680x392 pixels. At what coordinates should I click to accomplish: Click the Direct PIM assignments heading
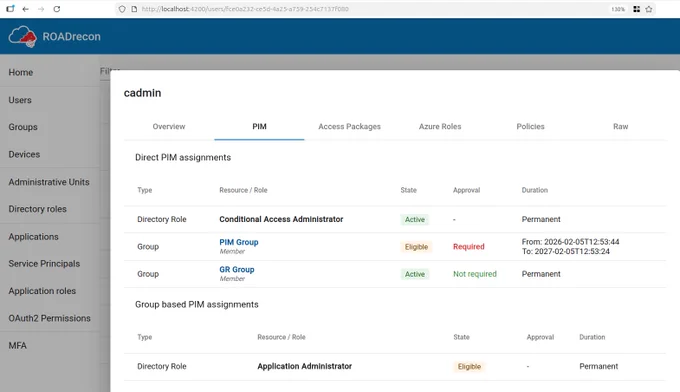click(183, 157)
